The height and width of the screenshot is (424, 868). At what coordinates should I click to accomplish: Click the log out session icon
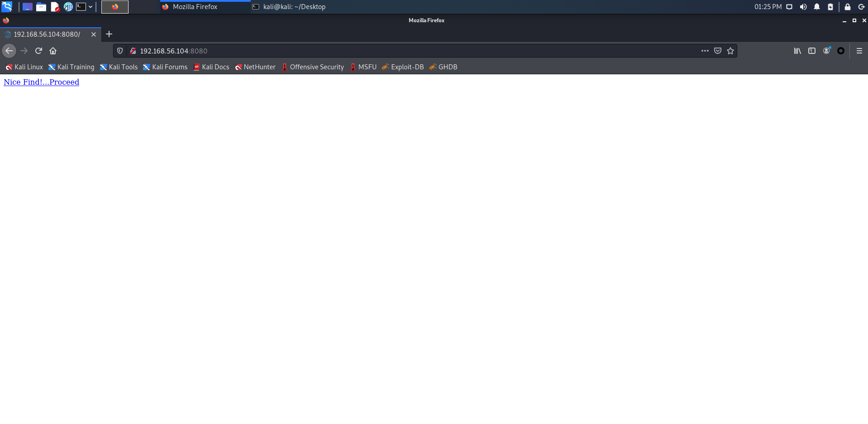pyautogui.click(x=861, y=7)
